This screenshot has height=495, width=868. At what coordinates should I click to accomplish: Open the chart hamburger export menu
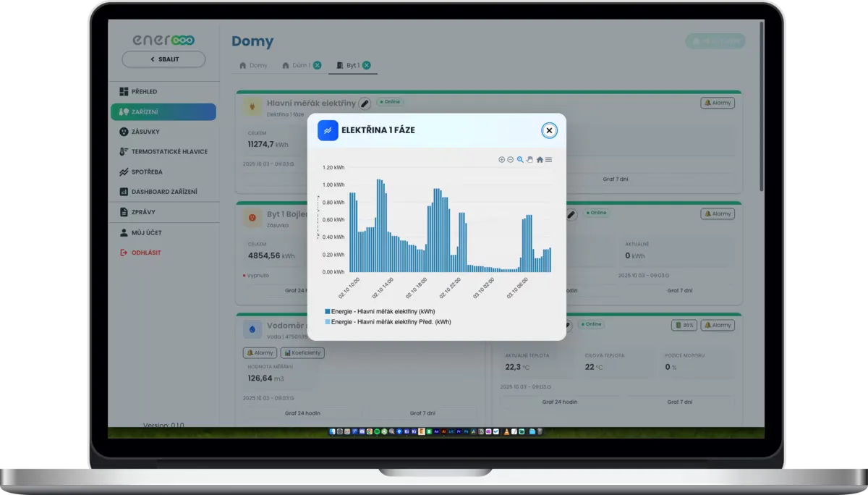click(549, 160)
